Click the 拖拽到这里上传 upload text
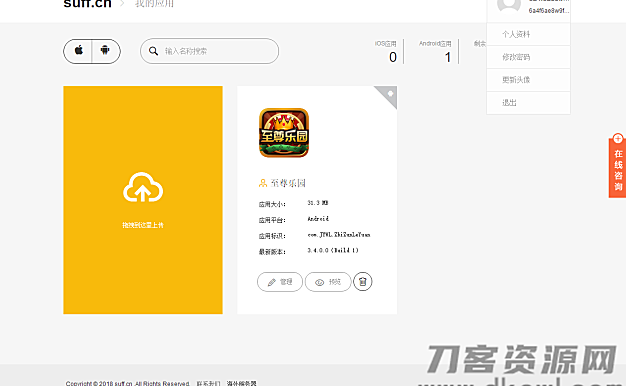Image resolution: width=626 pixels, height=386 pixels. (143, 225)
